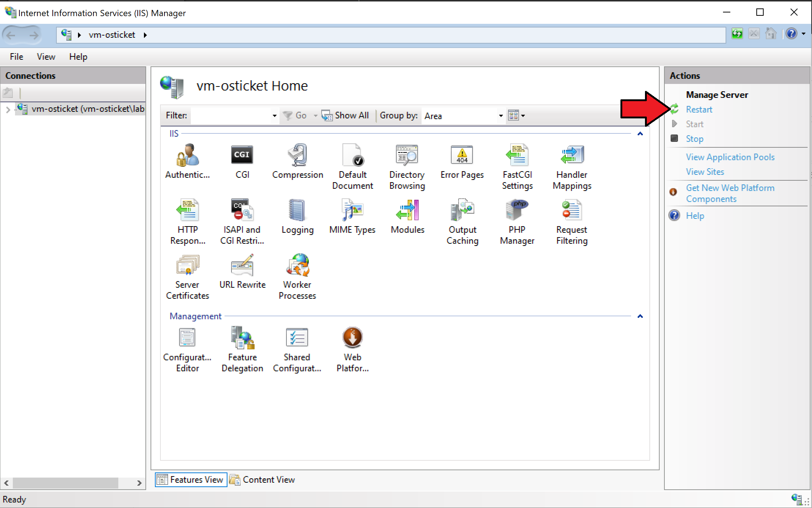Click the right scroll arrow in Connections pane
The image size is (812, 508).
(x=139, y=483)
